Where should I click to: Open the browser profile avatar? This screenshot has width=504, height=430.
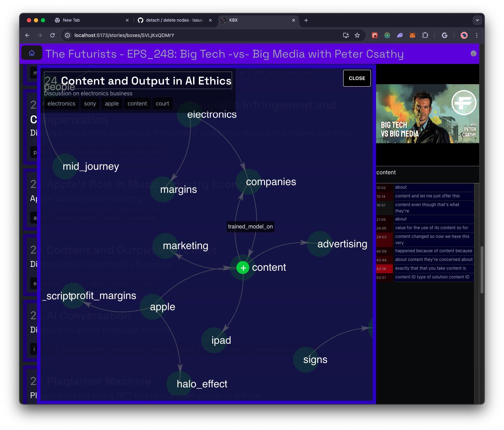pyautogui.click(x=464, y=35)
